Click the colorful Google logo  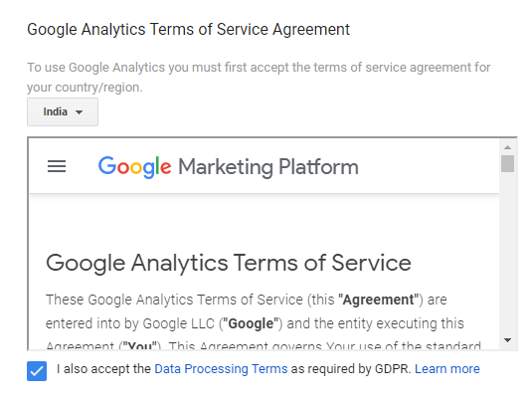coord(134,167)
